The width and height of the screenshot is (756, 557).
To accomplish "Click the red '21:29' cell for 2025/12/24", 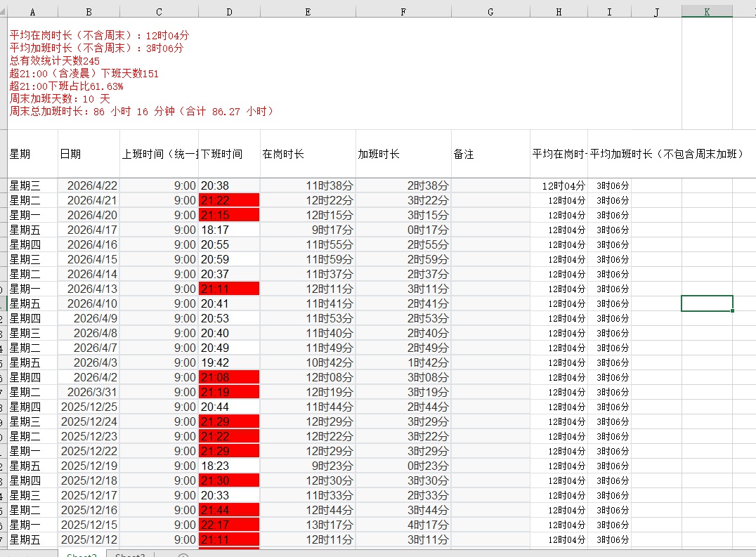I will point(229,421).
